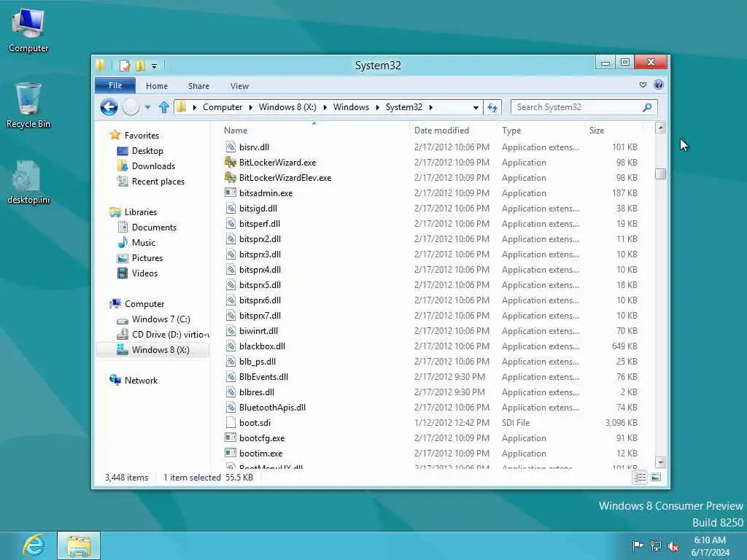Click the Search System32 input field

[576, 107]
